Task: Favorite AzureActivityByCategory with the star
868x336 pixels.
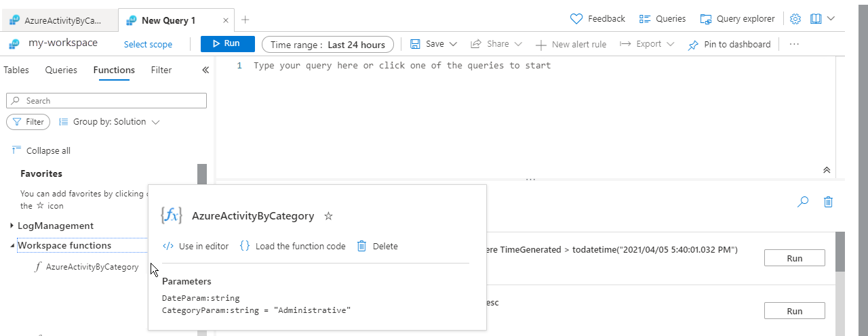Action: coord(328,216)
